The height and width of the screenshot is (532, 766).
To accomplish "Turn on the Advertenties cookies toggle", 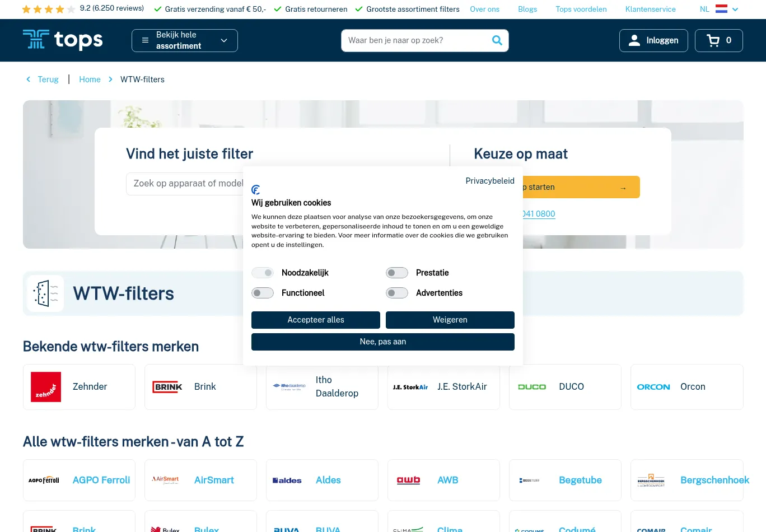I will [x=397, y=293].
